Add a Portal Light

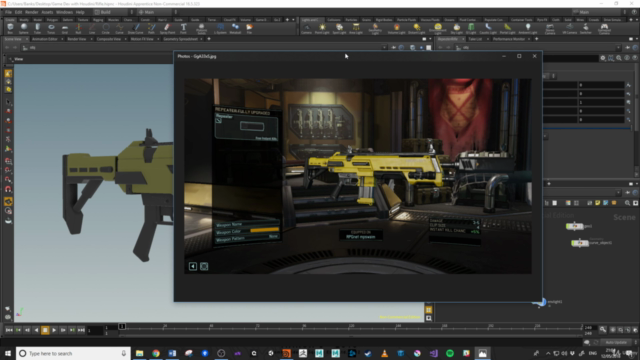coord(507,29)
